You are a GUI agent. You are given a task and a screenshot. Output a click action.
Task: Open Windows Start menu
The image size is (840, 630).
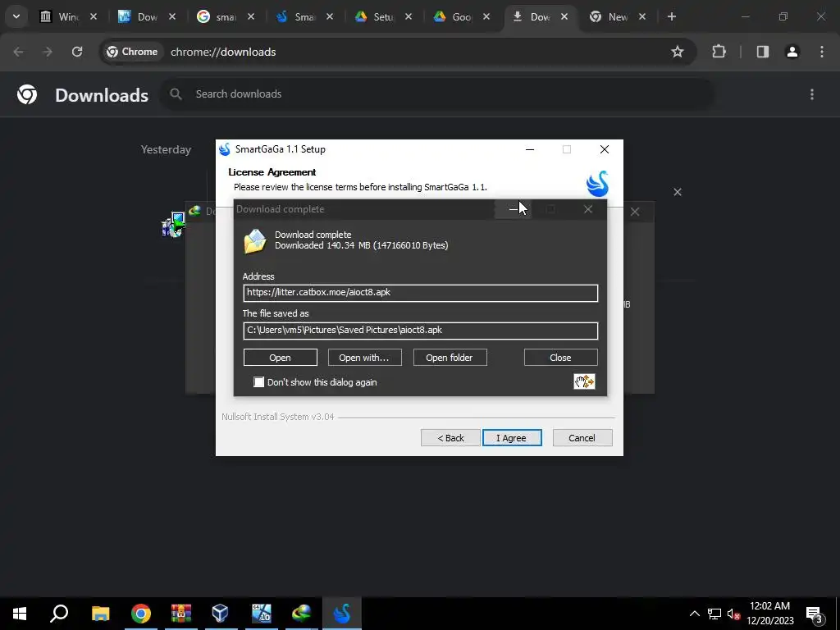point(20,614)
